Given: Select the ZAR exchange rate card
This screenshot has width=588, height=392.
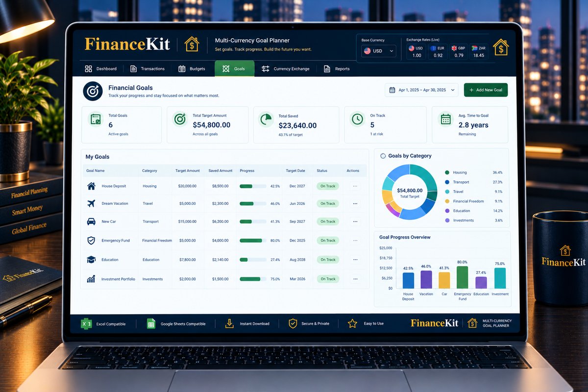Looking at the screenshot, I should (479, 51).
